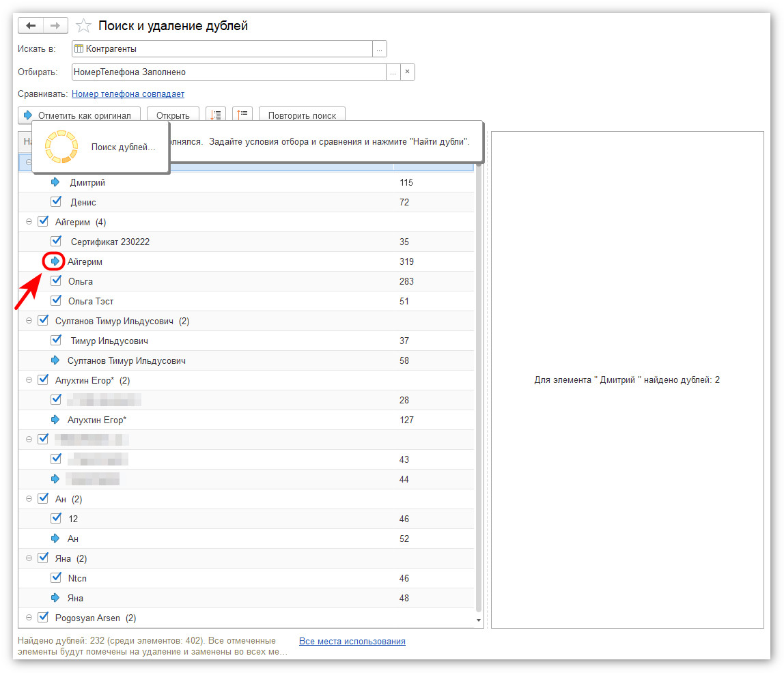
Task: Click arrow icon beside Султанов Тимур Ильдусович 58
Action: (x=55, y=360)
